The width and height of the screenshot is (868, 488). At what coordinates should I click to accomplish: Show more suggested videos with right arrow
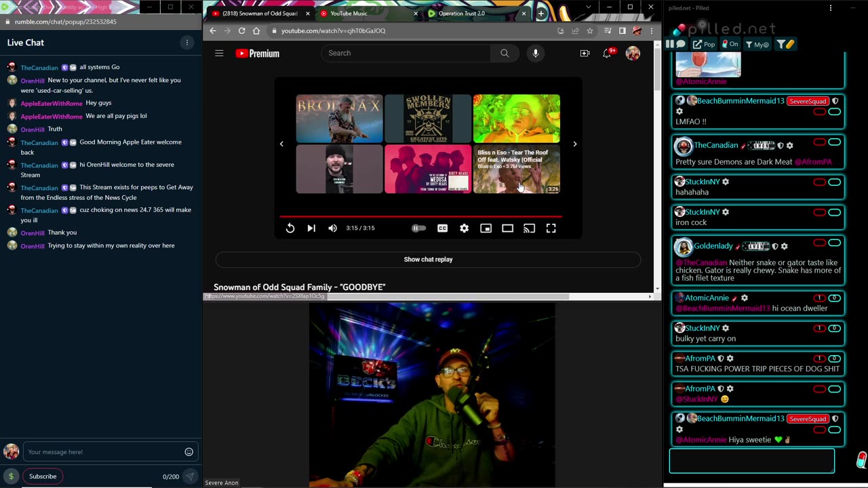click(x=575, y=144)
